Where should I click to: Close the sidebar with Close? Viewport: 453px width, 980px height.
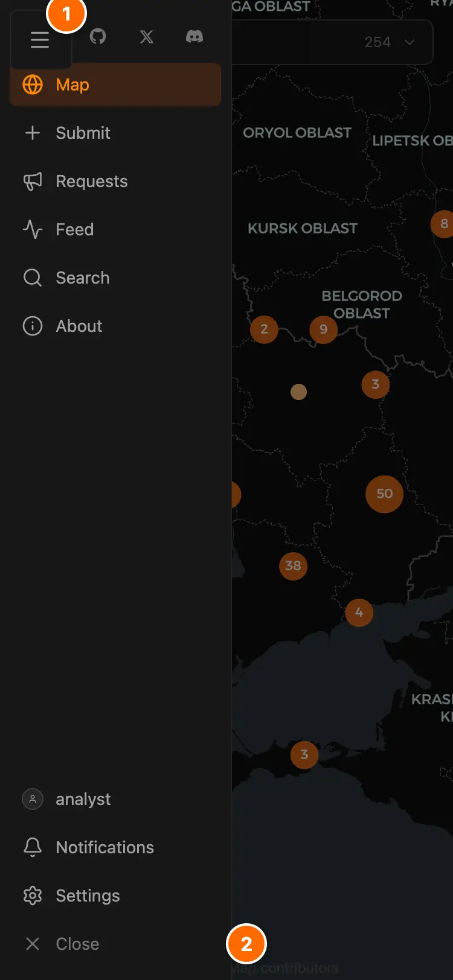click(115, 944)
